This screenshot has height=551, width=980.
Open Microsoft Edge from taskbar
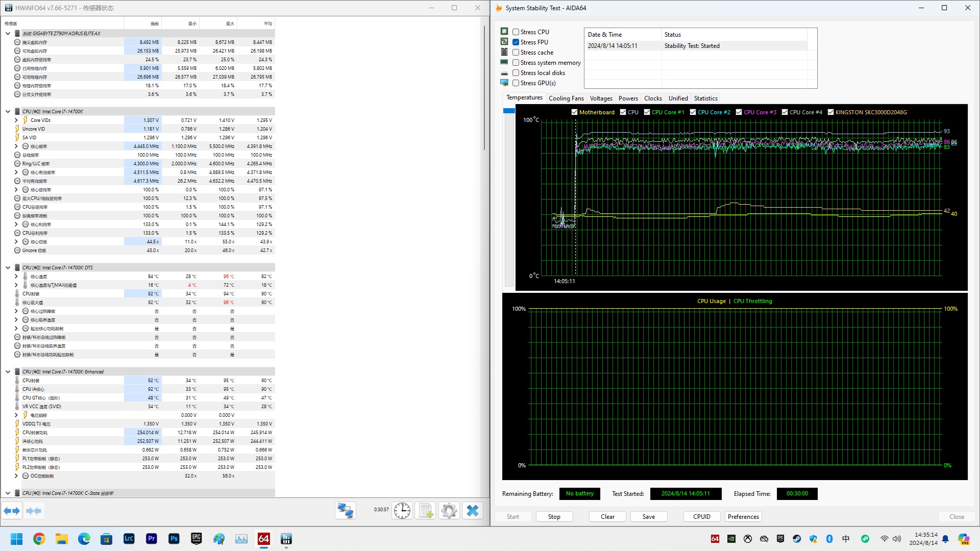pos(84,539)
